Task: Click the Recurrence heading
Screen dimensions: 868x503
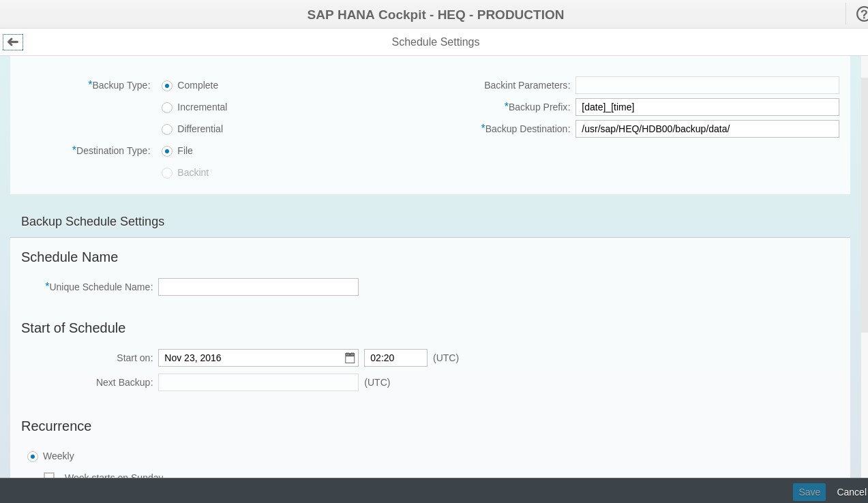Action: pyautogui.click(x=57, y=426)
